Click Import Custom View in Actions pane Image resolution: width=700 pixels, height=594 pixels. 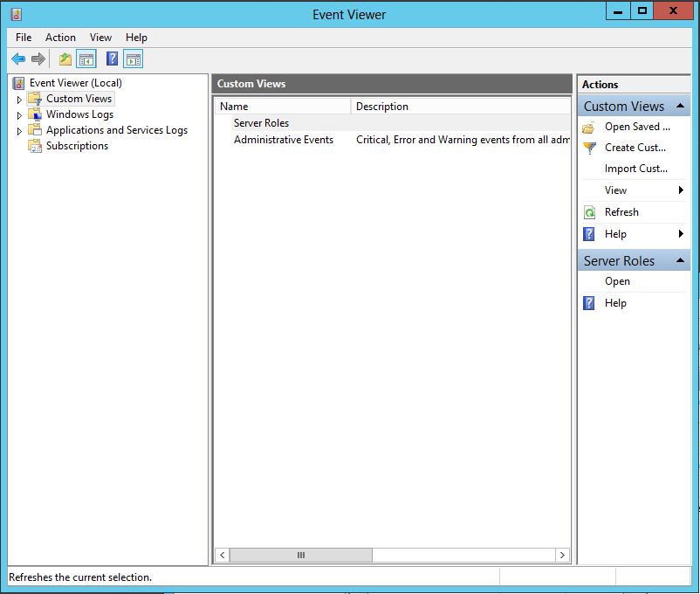635,169
